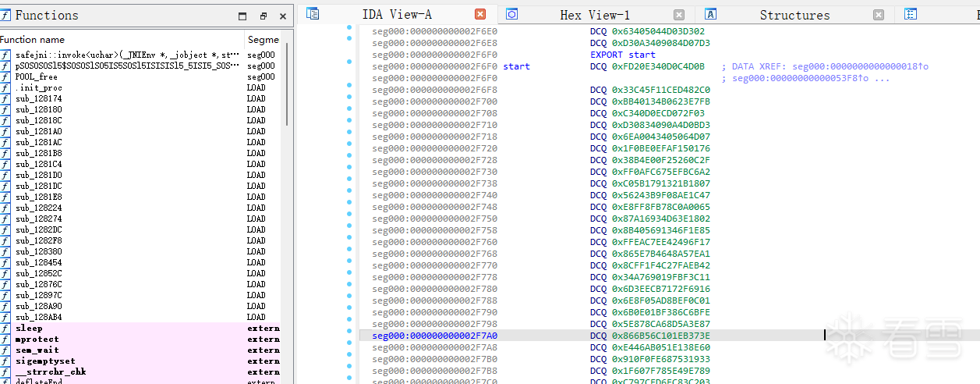
Task: Click function icon beside safejni::invoke
Action: coord(5,55)
